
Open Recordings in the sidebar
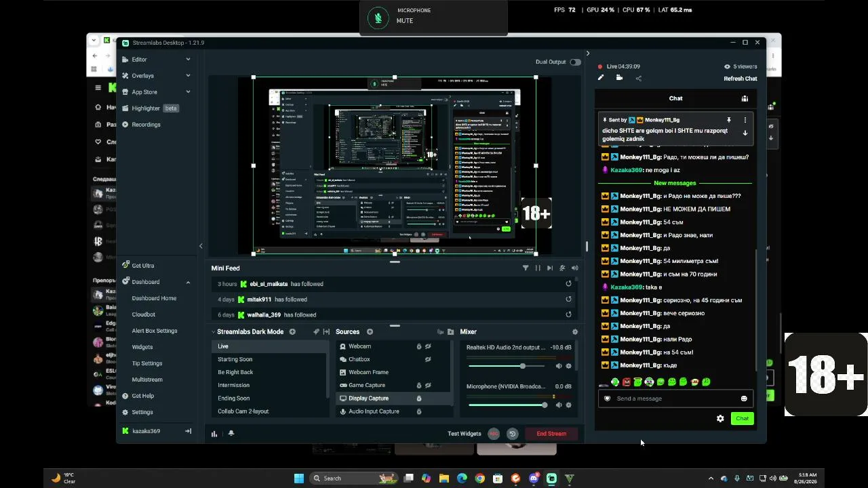pos(146,125)
